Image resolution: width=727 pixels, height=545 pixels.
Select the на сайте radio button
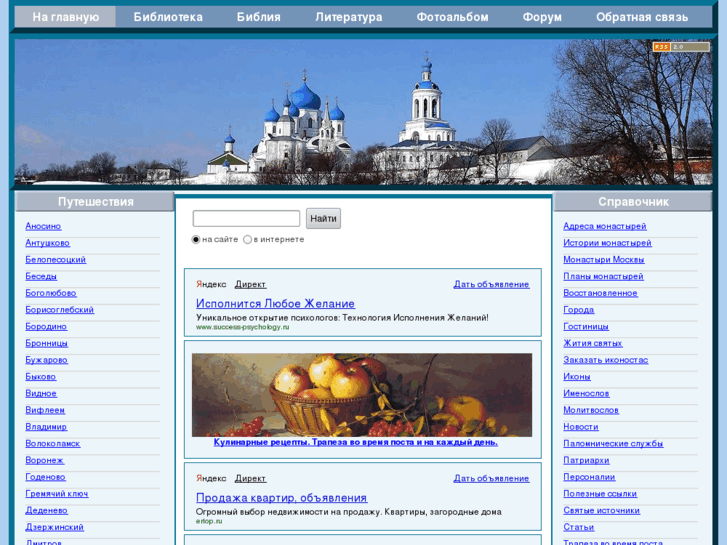pos(196,239)
